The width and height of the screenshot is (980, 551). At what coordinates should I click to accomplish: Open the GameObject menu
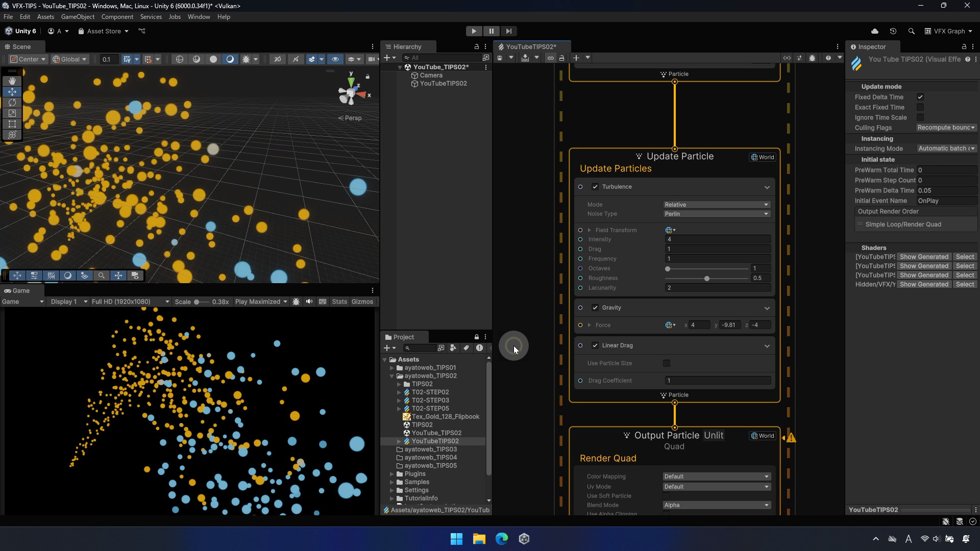78,17
